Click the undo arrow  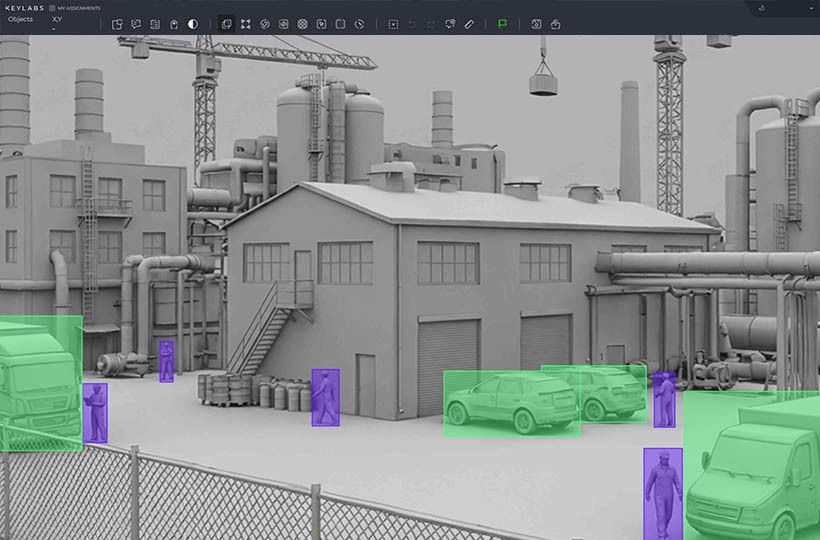412,24
